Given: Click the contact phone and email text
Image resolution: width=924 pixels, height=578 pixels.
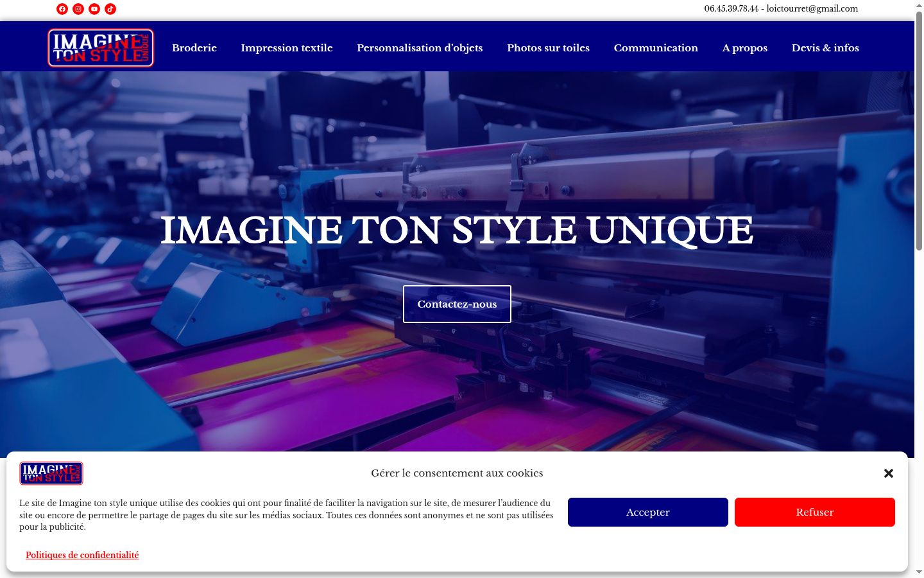Looking at the screenshot, I should tap(781, 9).
